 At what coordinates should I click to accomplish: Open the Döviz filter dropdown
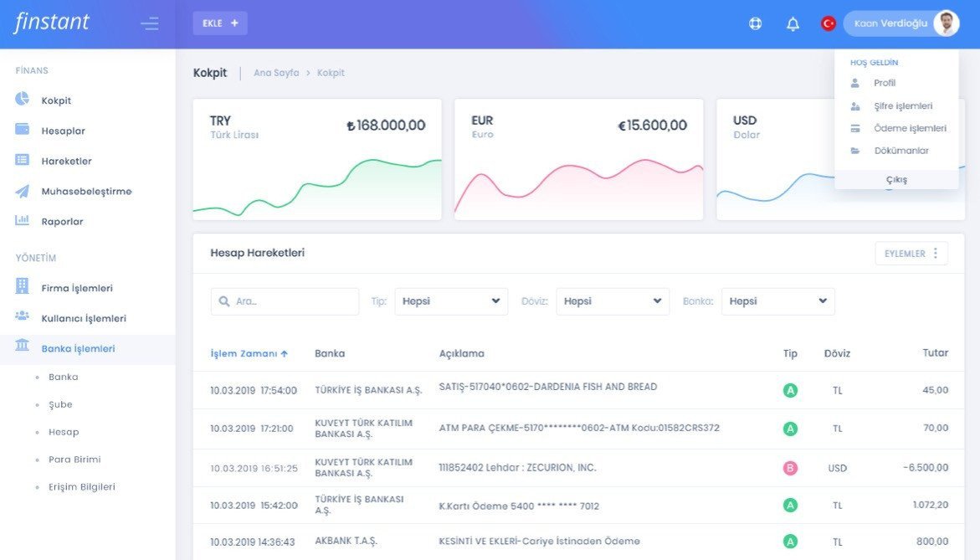tap(613, 301)
